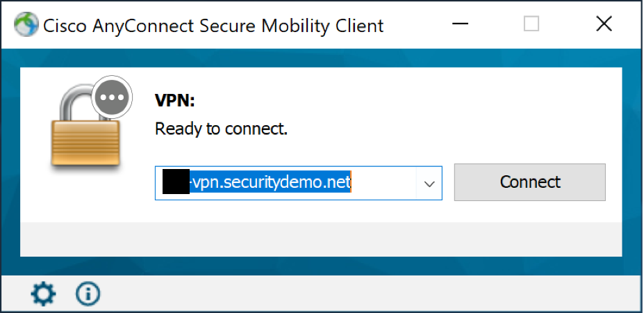
Task: Click the "Ready to connect." status text
Action: (x=221, y=129)
